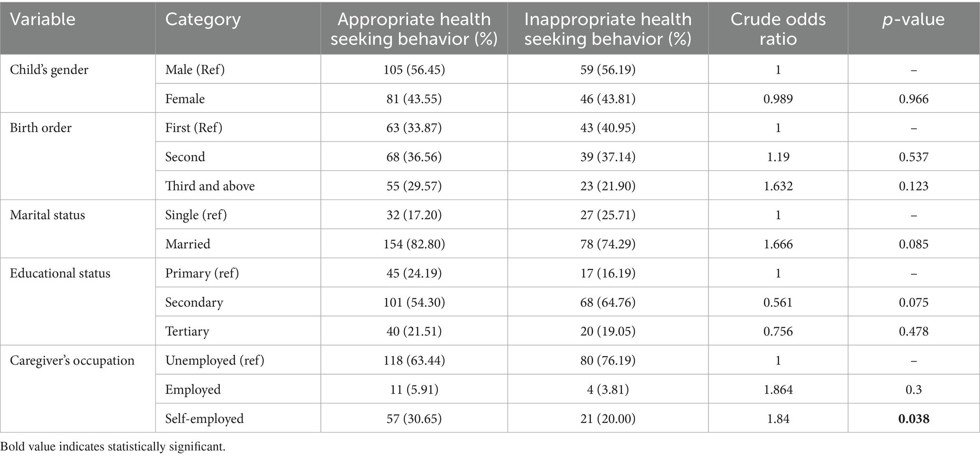Select the Educational status row label
The image size is (980, 458).
coord(60,273)
